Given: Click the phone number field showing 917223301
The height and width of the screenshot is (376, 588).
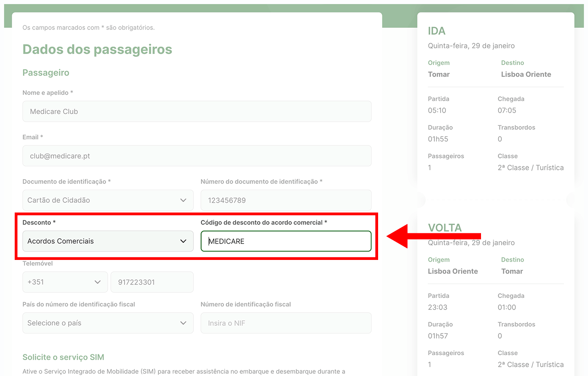Looking at the screenshot, I should click(x=152, y=282).
